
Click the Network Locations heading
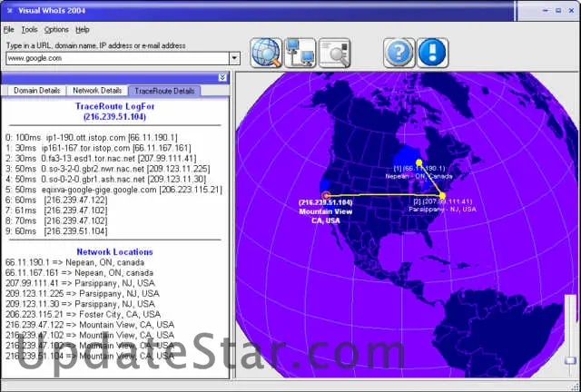point(115,251)
